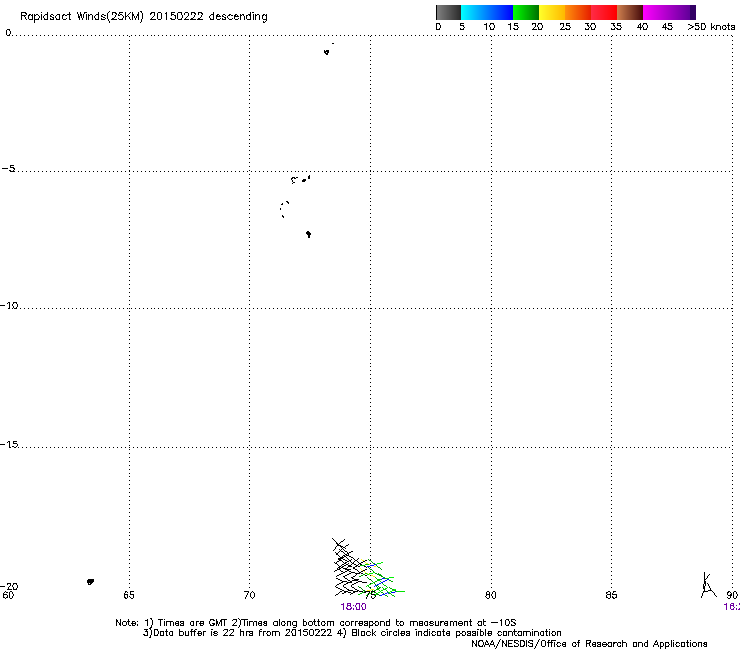Click the longitude label '90'
Image resolution: width=740 pixels, height=650 pixels.
coord(732,595)
